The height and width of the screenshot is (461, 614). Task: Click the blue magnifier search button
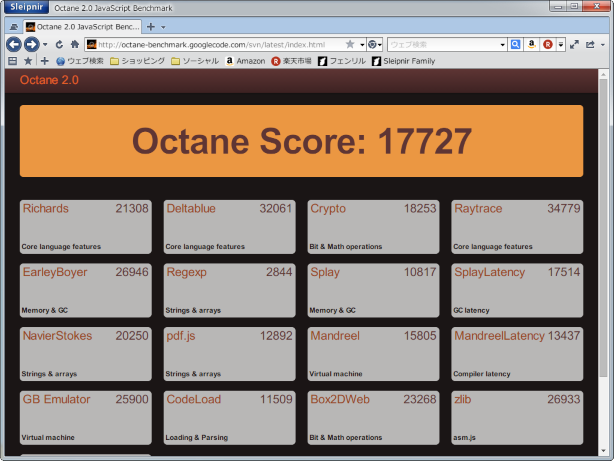515,45
